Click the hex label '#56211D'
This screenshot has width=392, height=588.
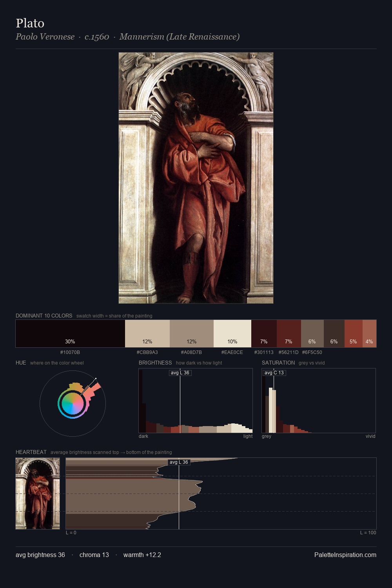289,352
